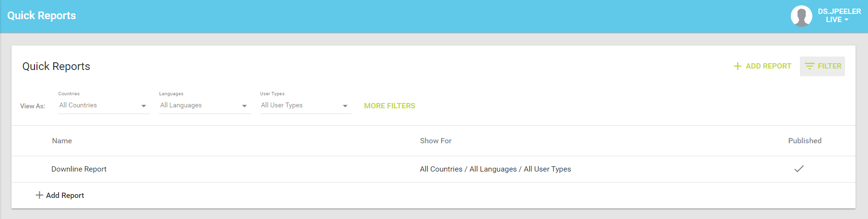
Task: Click the plus icon beside ADD REPORT
Action: [x=738, y=66]
